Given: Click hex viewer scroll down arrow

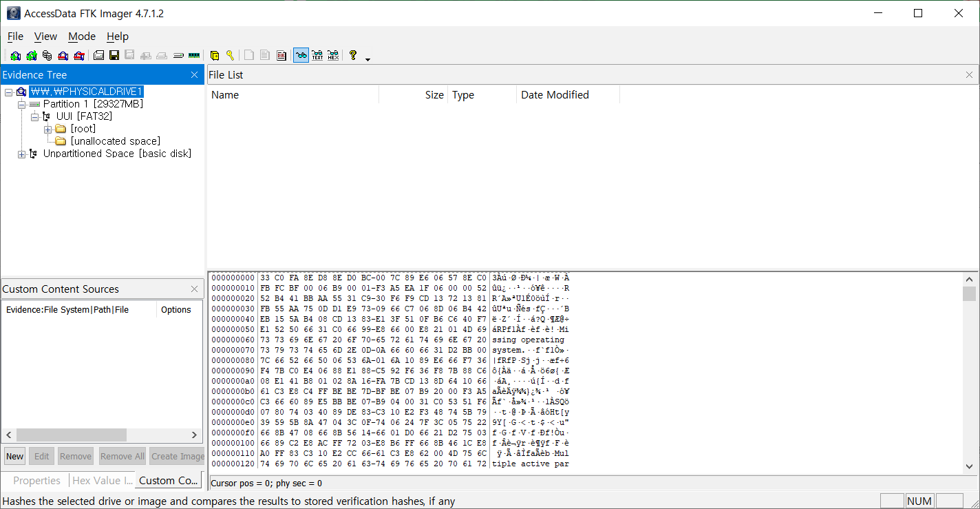Looking at the screenshot, I should (969, 466).
